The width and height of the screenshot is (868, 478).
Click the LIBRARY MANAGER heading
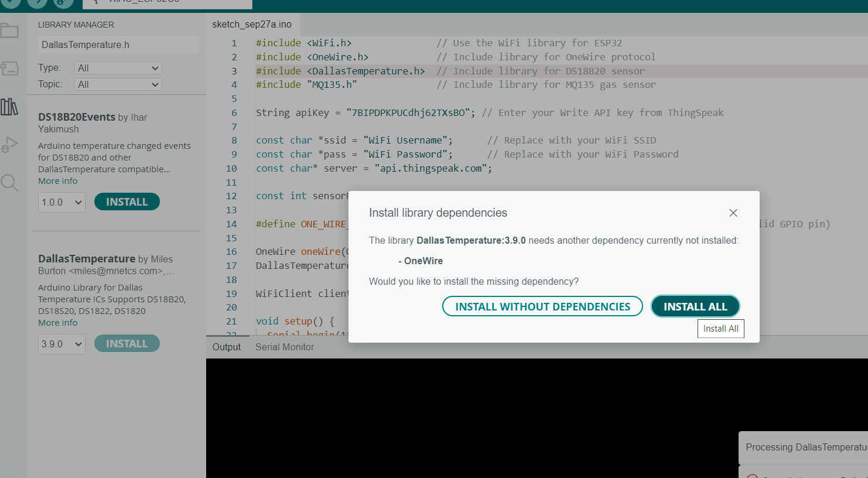(x=76, y=25)
